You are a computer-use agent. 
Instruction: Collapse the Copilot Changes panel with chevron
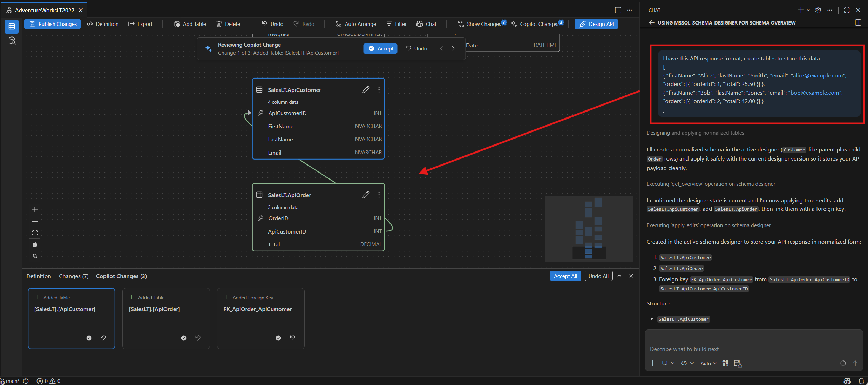point(619,276)
